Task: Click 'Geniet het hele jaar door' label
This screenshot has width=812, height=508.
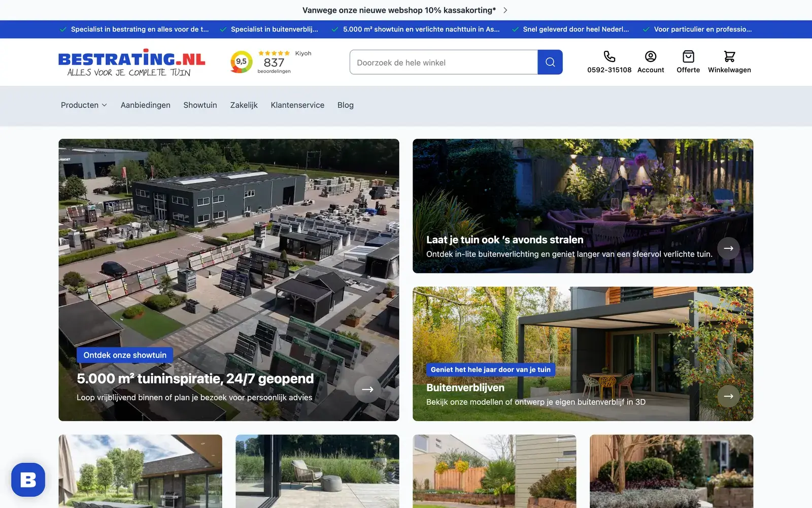Action: [491, 369]
